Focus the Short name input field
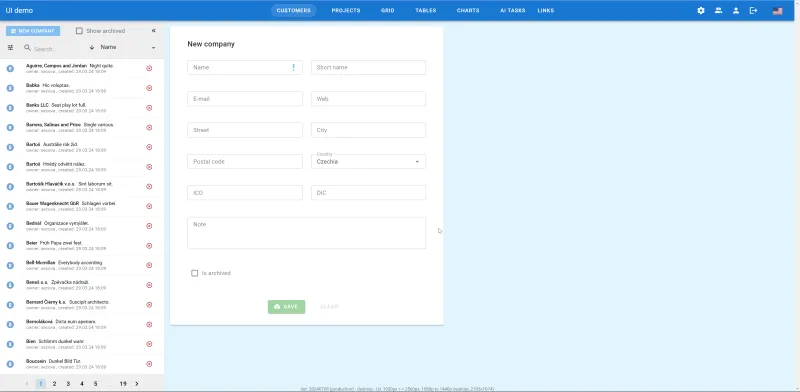800x392 pixels. click(x=368, y=67)
